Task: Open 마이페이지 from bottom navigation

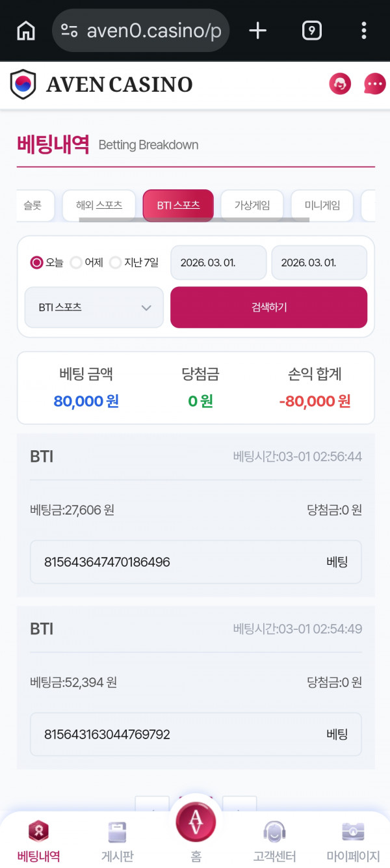Action: click(x=352, y=839)
